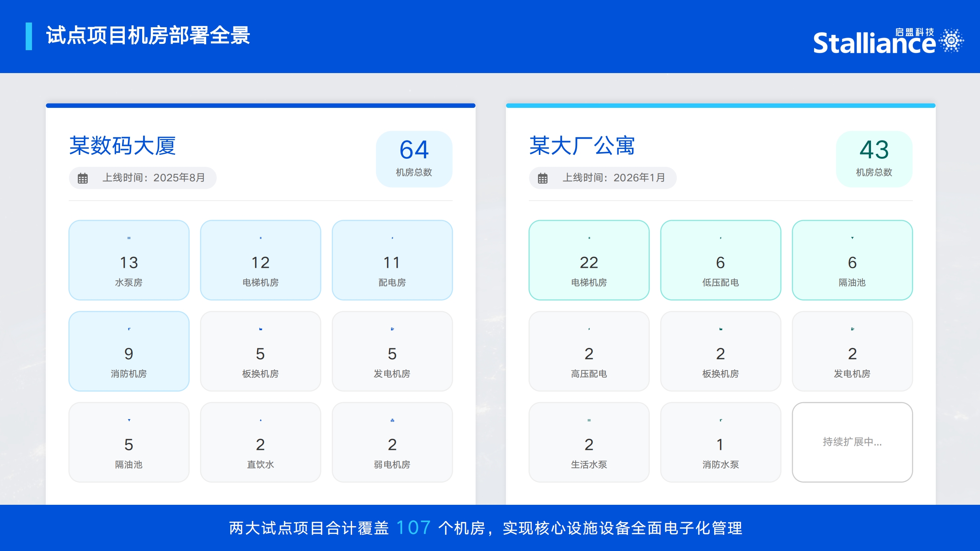Click the 持续扩展中... placeholder card
980x551 pixels.
[852, 442]
